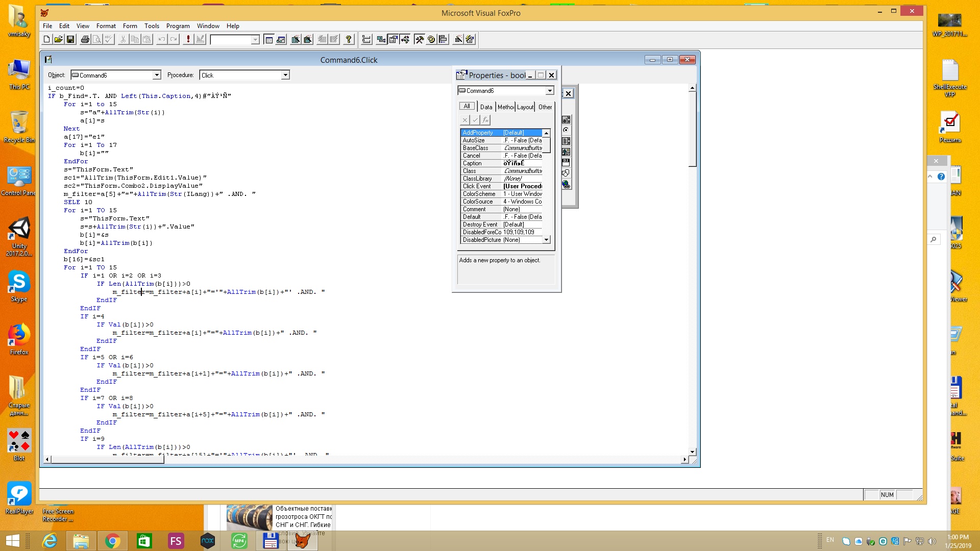Screen dimensions: 980x551
Task: Open the Properties window Command6 object dropdown
Action: tap(550, 91)
